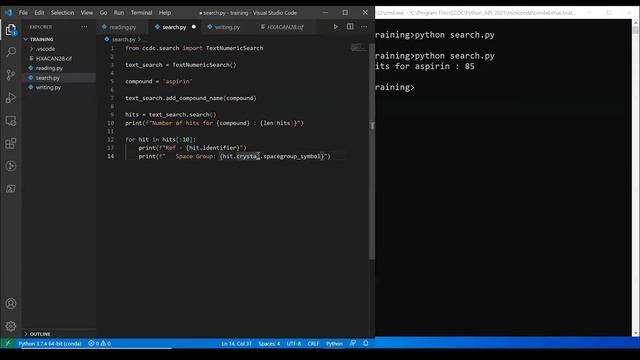Switch to the writing.py tab
The height and width of the screenshot is (360, 640).
(227, 27)
